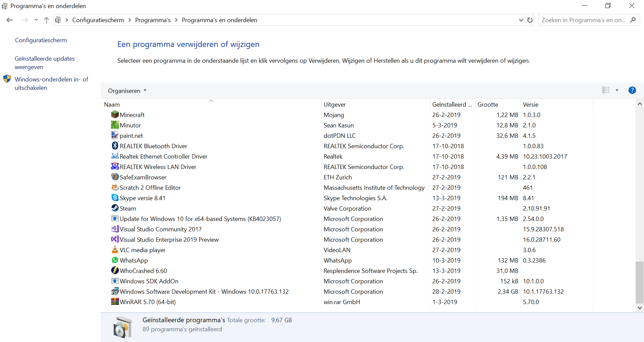Select the SafeExamBrowser icon
The height and width of the screenshot is (342, 644).
tap(115, 177)
